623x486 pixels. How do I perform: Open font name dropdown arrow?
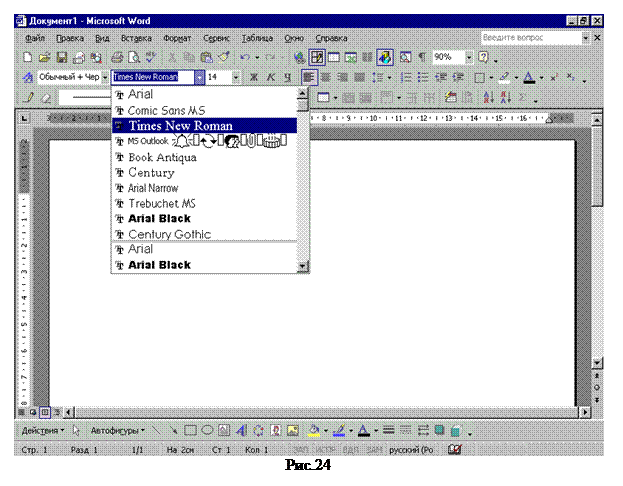click(x=199, y=77)
